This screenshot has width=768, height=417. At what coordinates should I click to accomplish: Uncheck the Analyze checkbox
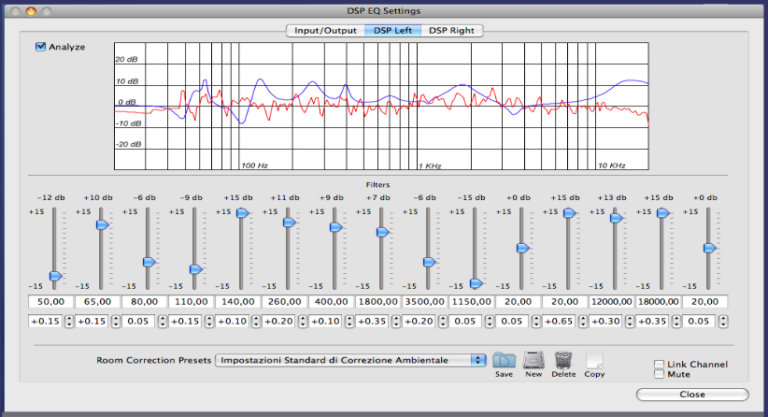click(40, 47)
